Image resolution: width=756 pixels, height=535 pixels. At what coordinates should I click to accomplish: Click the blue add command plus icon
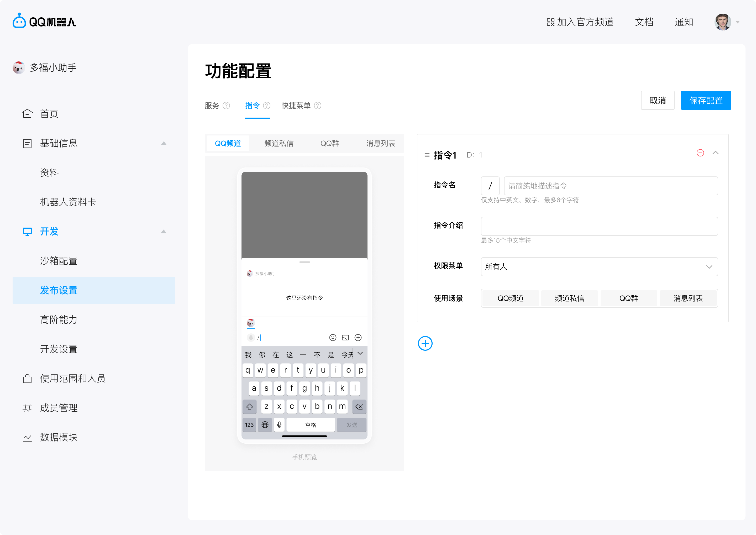pyautogui.click(x=425, y=344)
